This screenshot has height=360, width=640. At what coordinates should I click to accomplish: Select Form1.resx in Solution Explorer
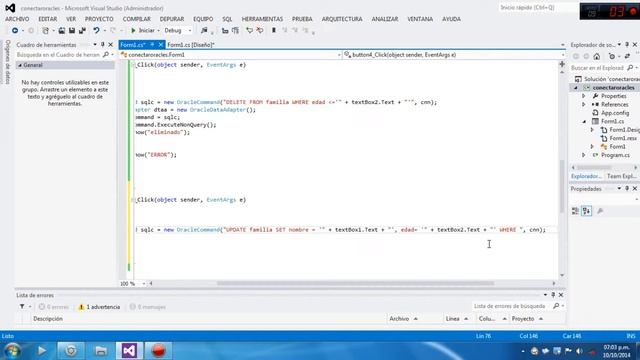[623, 138]
